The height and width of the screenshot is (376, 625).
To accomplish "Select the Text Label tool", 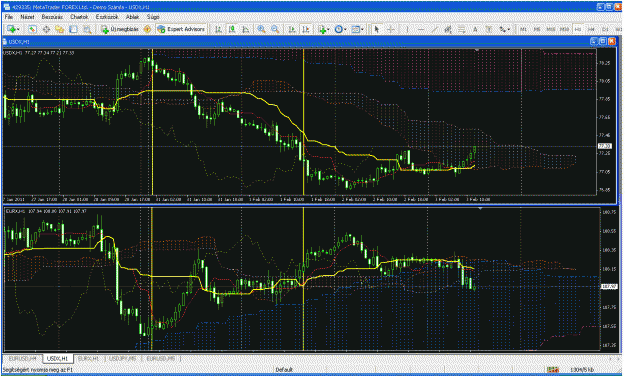I will pyautogui.click(x=489, y=29).
